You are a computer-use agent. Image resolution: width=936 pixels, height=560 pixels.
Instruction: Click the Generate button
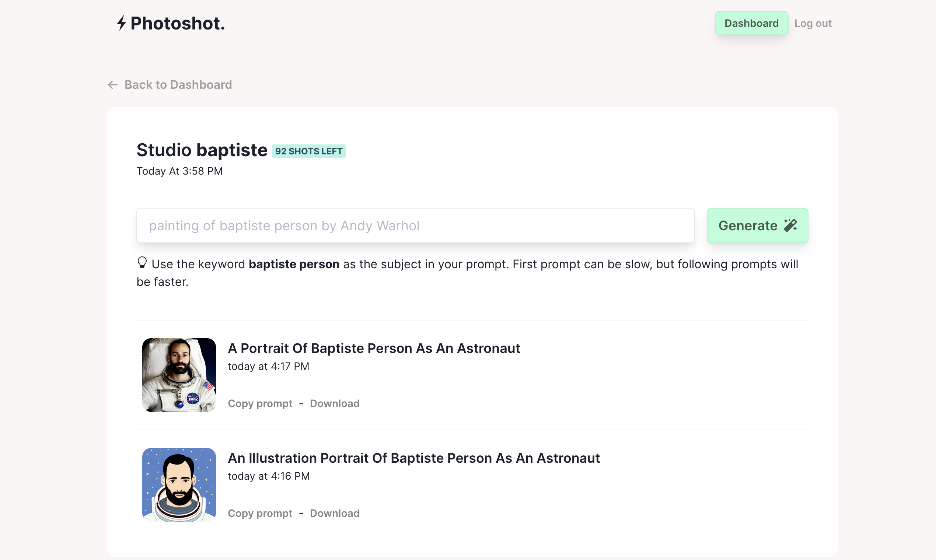(x=757, y=225)
